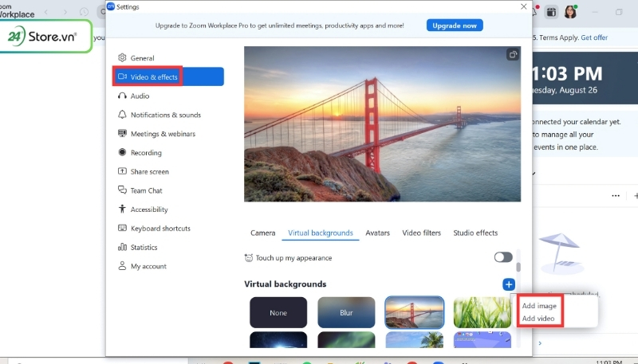The image size is (638, 364).
Task: Open Notifications & sounds bell icon
Action: (x=122, y=115)
